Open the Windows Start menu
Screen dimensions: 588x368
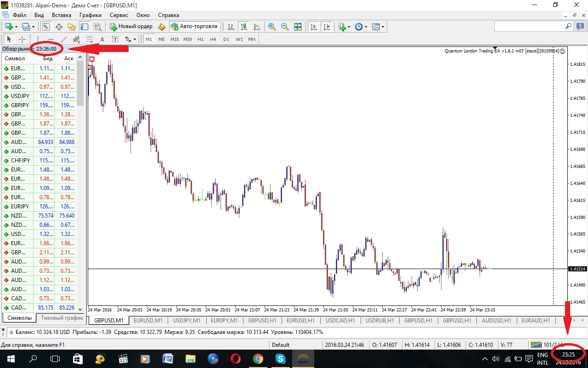click(11, 359)
